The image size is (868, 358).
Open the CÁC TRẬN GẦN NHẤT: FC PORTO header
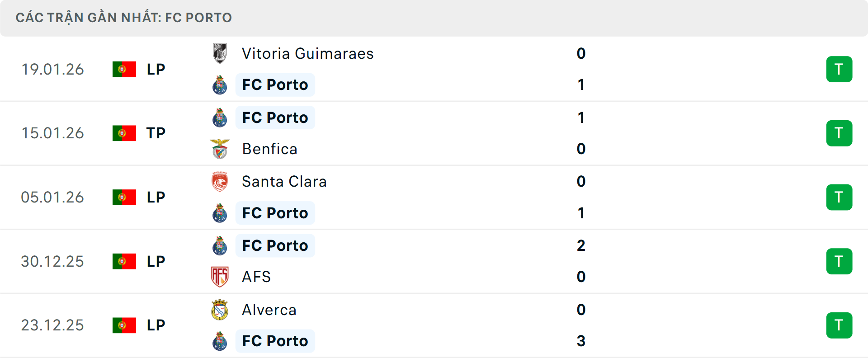[x=123, y=17]
